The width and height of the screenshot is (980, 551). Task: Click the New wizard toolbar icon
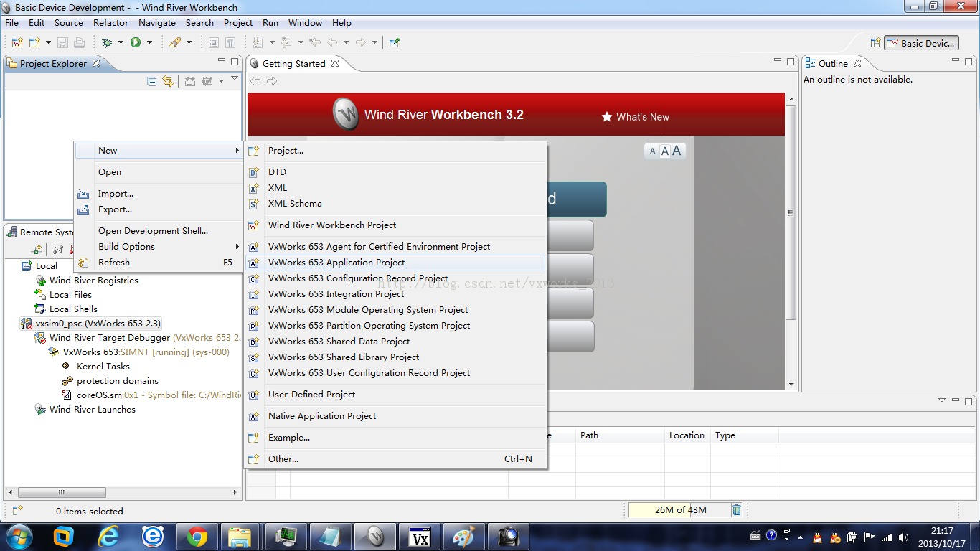tap(34, 42)
